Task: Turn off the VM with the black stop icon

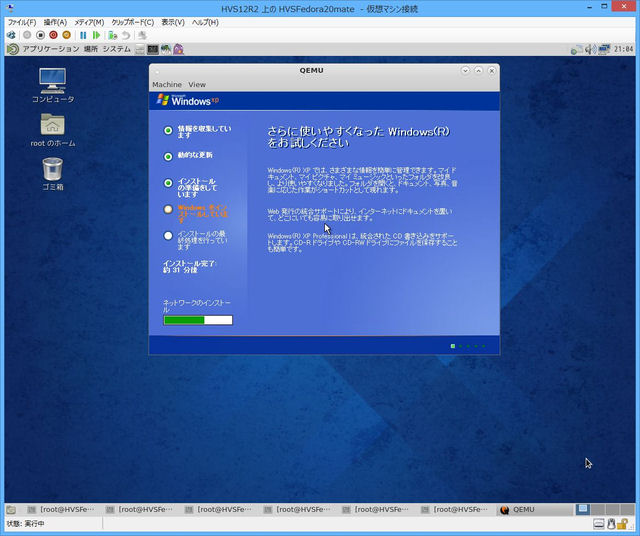Action: [40, 35]
